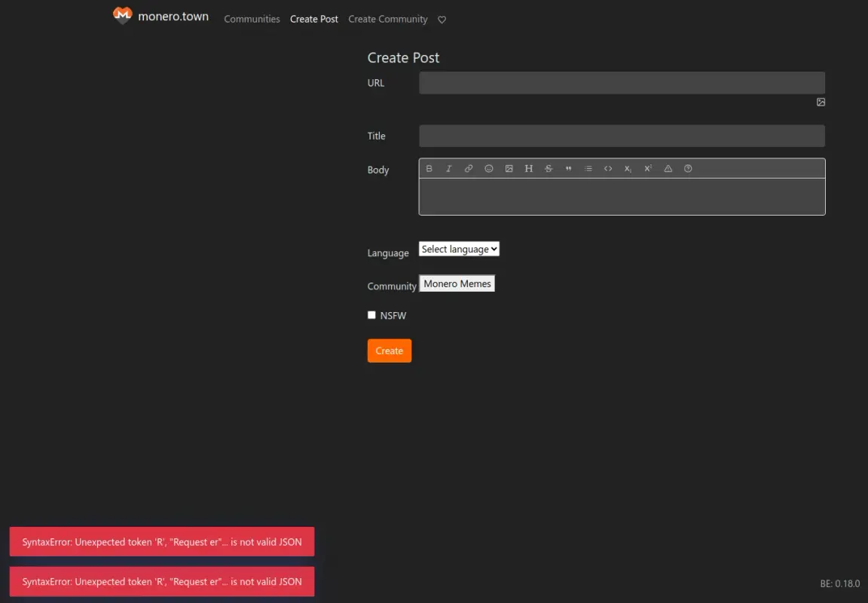Open the Community selector showing Monero Memes
This screenshot has height=603, width=868.
click(x=457, y=283)
